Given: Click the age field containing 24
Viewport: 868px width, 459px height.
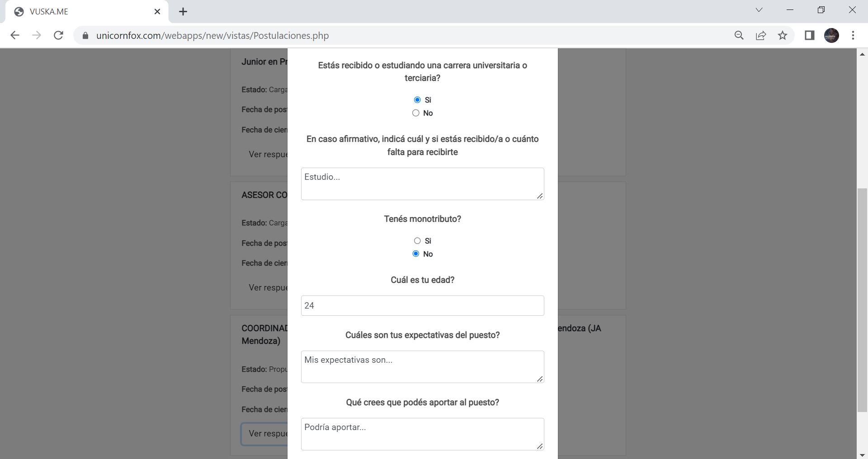Looking at the screenshot, I should coord(422,306).
